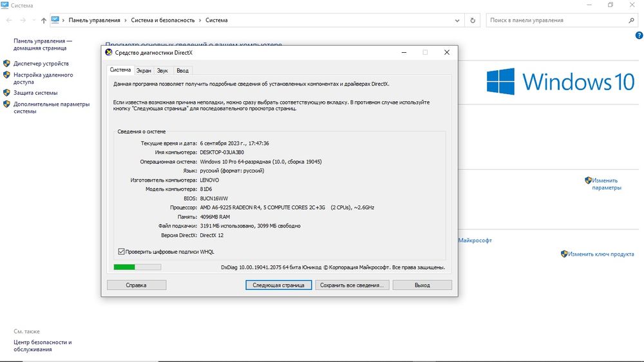
Task: Click the manufacturer value LENOVO
Action: [x=209, y=180]
